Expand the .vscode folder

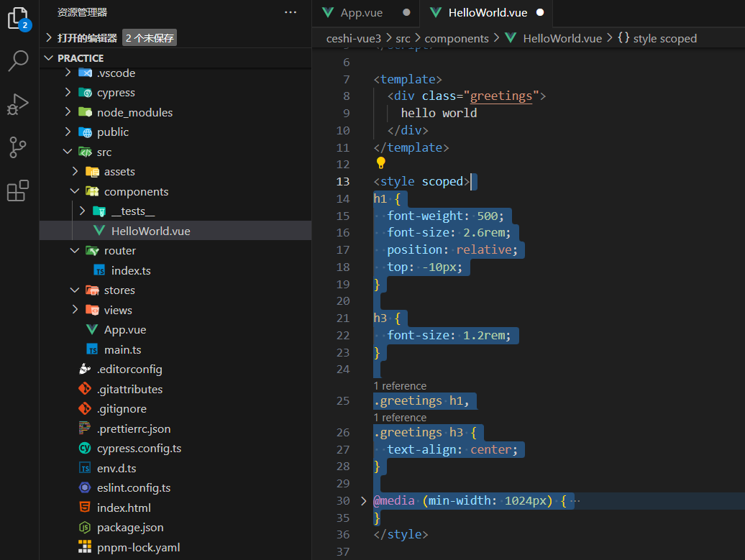tap(68, 73)
